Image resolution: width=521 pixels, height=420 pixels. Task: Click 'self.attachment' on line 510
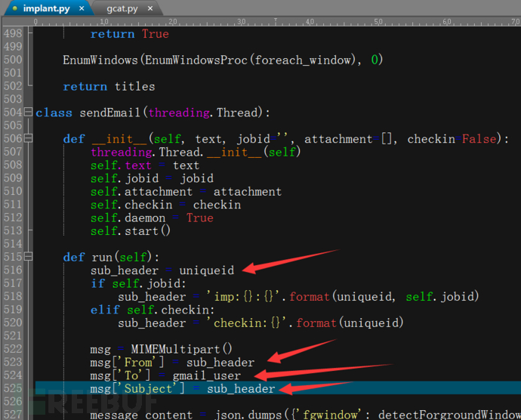point(141,192)
